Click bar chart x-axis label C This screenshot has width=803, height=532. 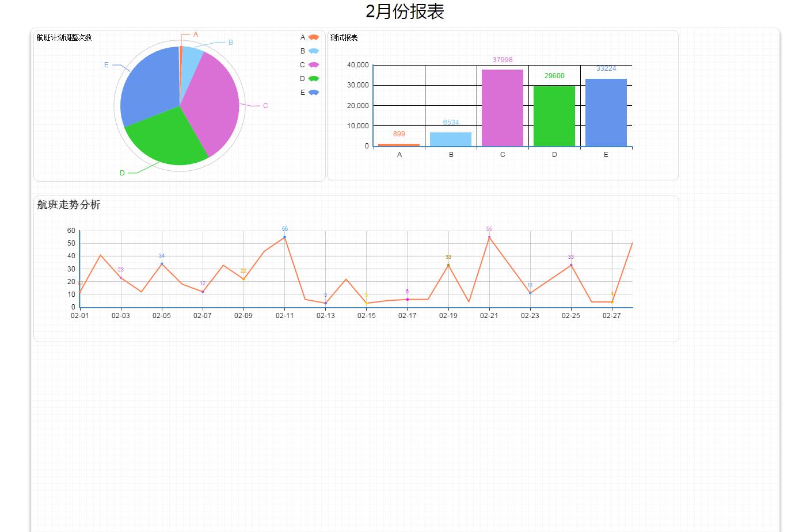point(503,155)
